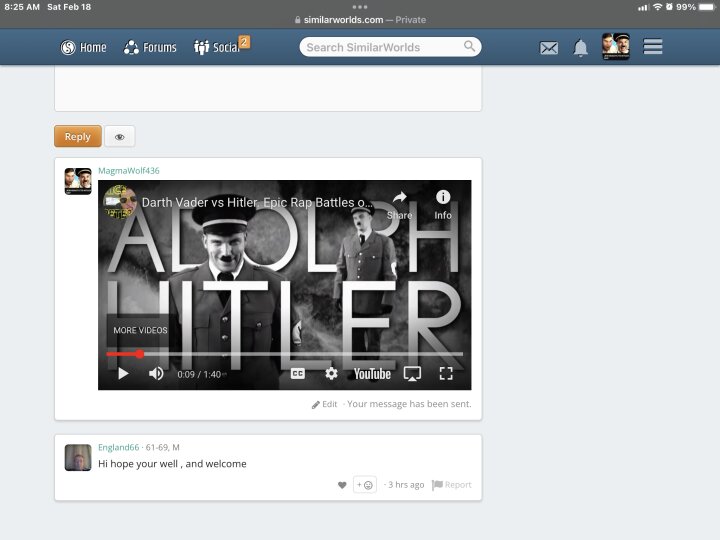Image resolution: width=720 pixels, height=540 pixels.
Task: Report England66's comment
Action: click(x=452, y=485)
